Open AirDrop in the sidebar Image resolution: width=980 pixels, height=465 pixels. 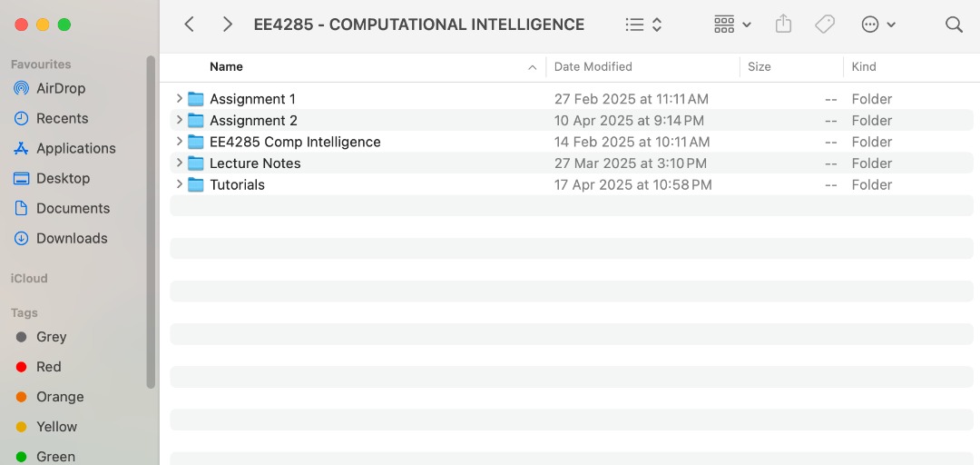(61, 88)
